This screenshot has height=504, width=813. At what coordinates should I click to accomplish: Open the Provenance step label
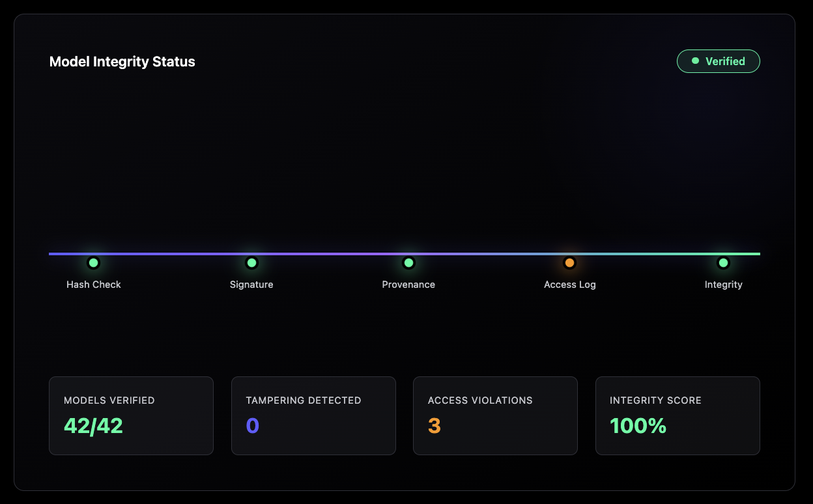tap(408, 285)
